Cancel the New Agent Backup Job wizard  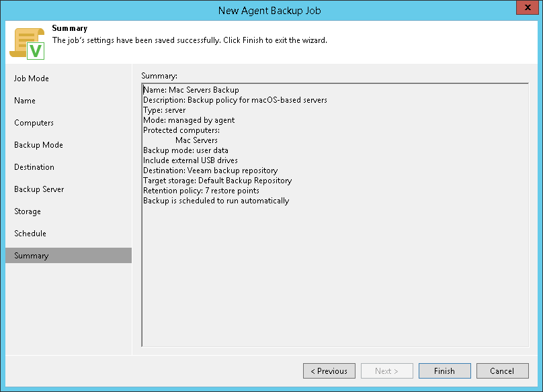(x=503, y=371)
